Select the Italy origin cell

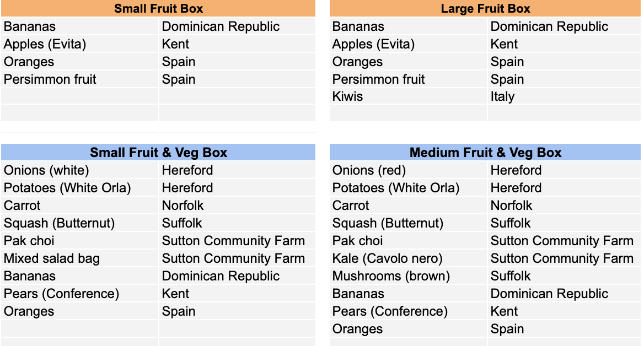pyautogui.click(x=564, y=96)
